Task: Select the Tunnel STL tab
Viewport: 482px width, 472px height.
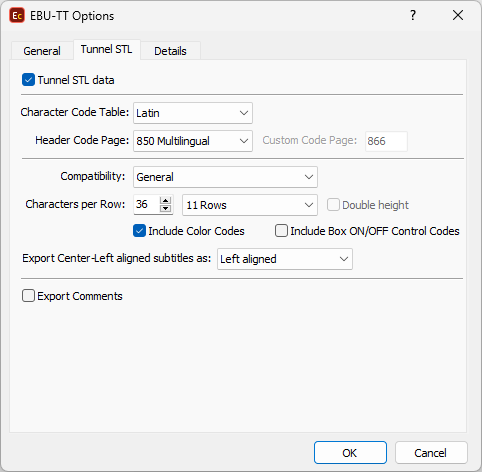Action: pyautogui.click(x=107, y=49)
